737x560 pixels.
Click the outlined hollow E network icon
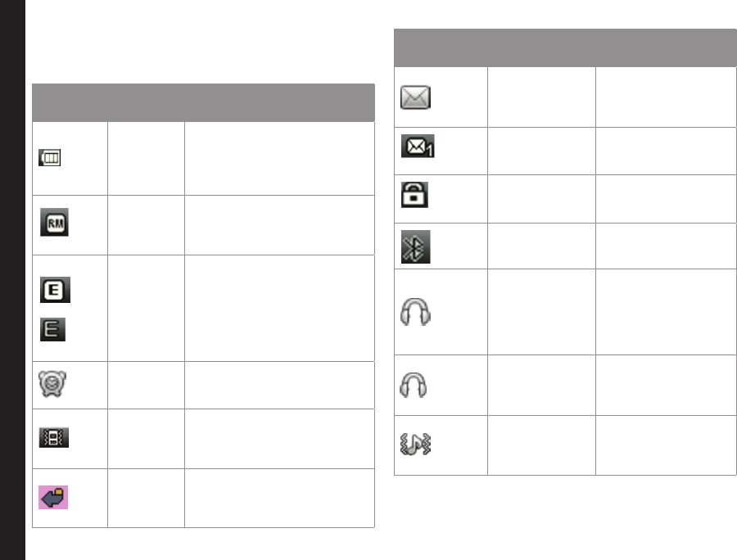pos(53,330)
